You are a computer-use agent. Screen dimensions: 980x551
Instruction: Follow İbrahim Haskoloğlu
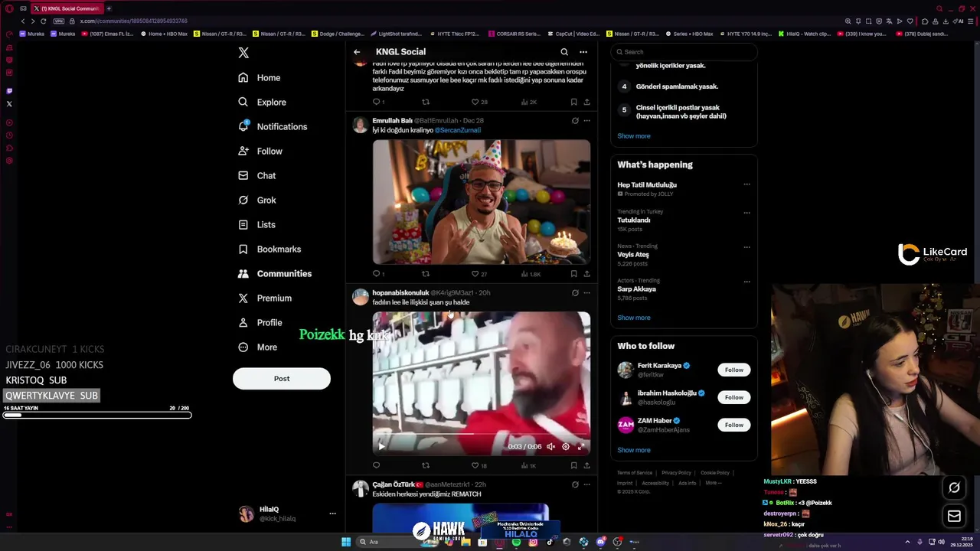(x=734, y=397)
